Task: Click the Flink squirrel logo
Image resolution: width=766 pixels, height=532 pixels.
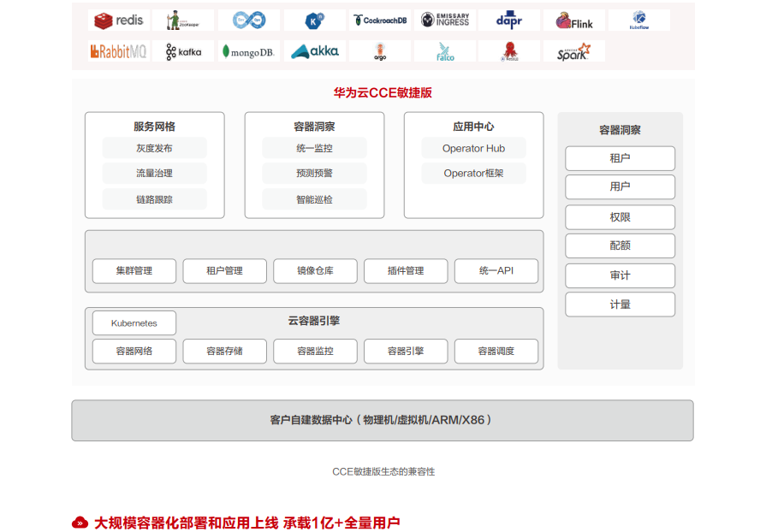Action: click(574, 21)
